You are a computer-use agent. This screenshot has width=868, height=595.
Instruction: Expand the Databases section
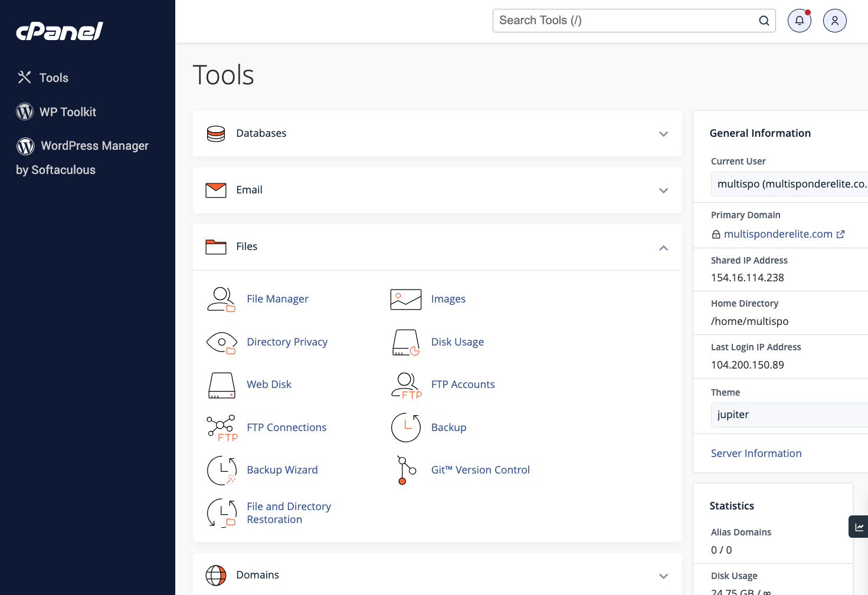[663, 134]
